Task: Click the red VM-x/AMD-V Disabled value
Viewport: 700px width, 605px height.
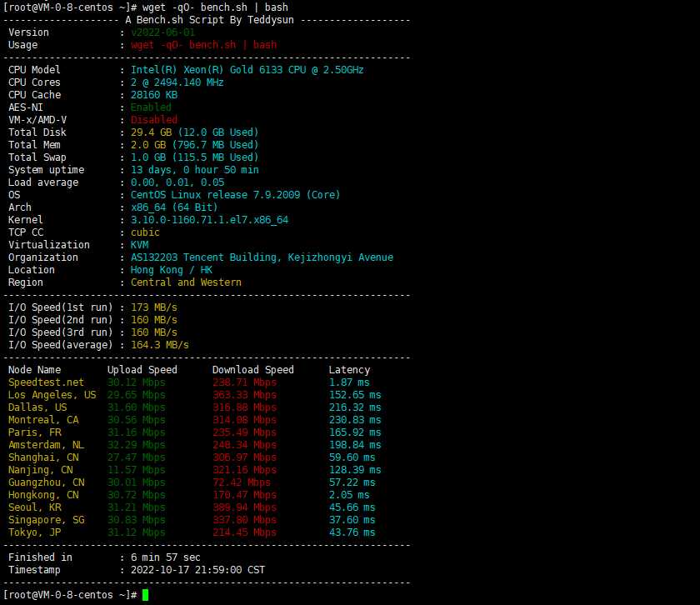Action: coord(153,120)
